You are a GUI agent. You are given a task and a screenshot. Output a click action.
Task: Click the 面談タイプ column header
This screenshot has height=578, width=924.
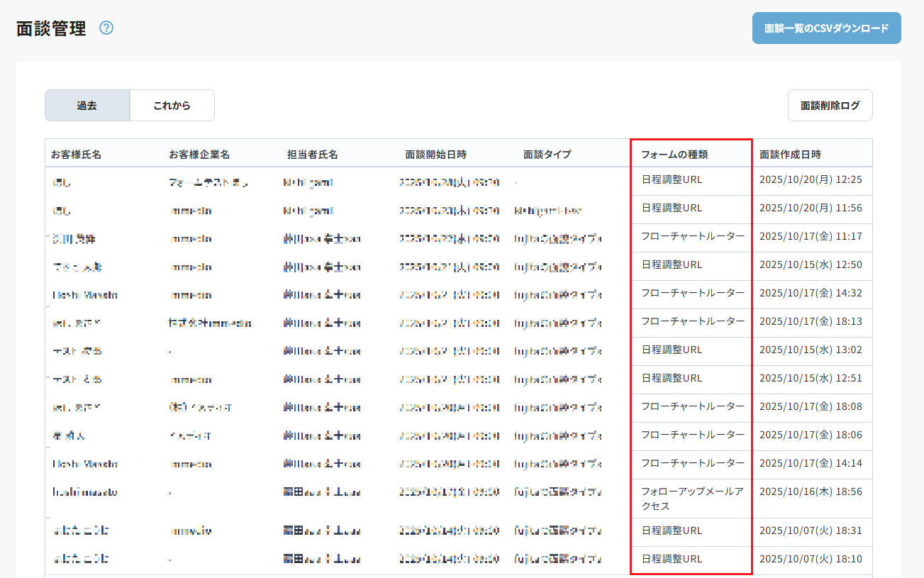click(x=547, y=154)
